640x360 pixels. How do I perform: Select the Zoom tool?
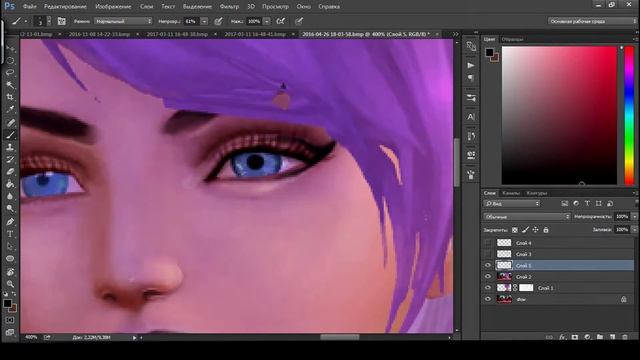(10, 284)
